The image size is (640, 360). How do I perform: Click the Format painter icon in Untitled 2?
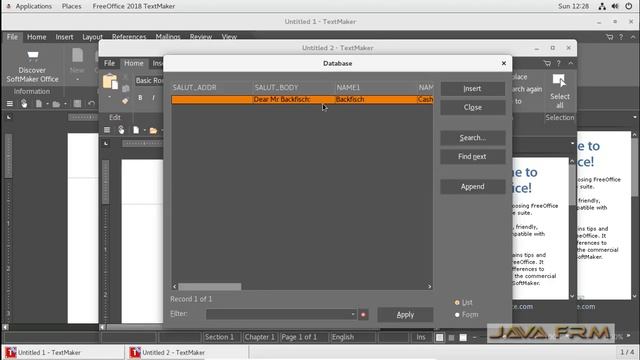click(x=125, y=101)
